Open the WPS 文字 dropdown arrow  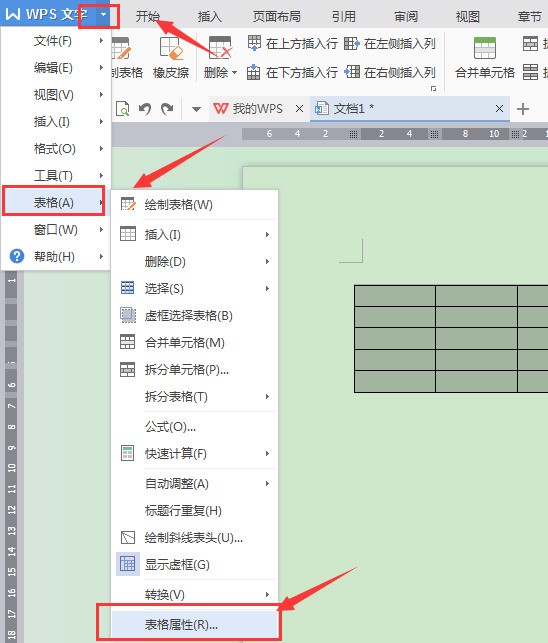[103, 15]
